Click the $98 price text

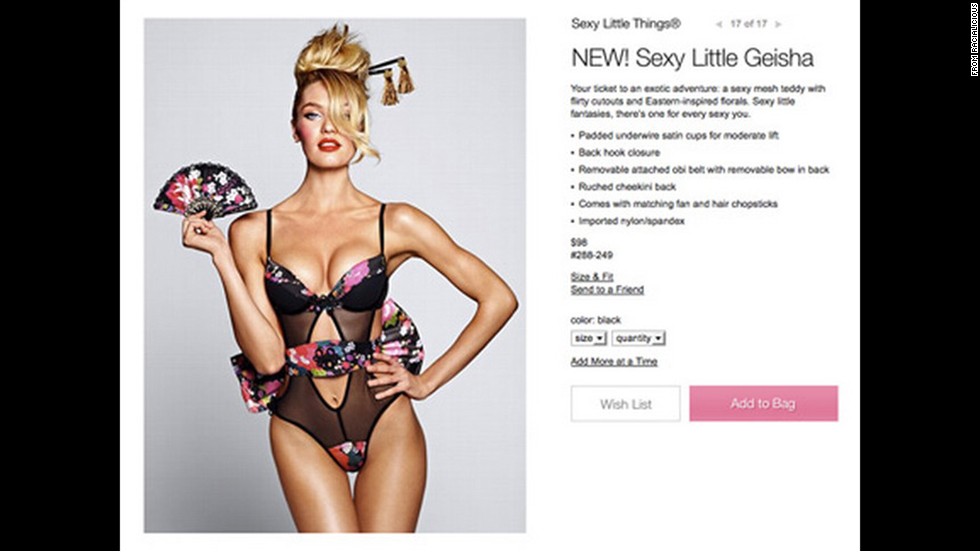pos(579,243)
